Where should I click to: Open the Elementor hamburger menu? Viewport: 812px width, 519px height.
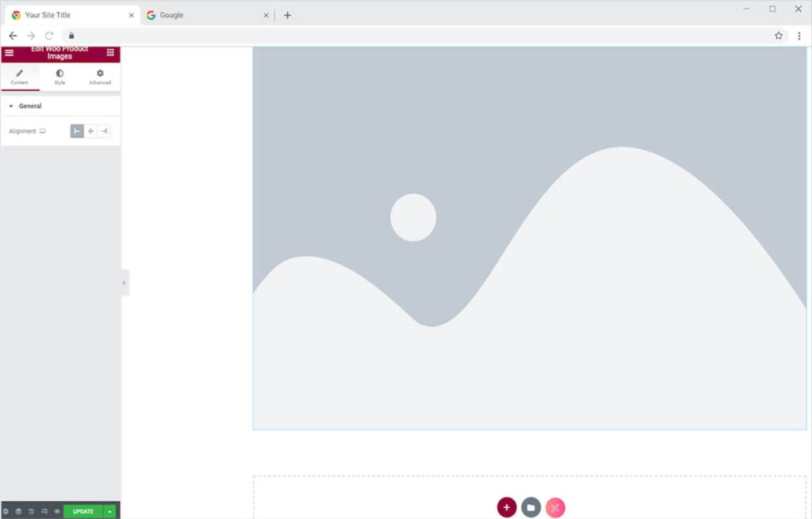(x=9, y=53)
